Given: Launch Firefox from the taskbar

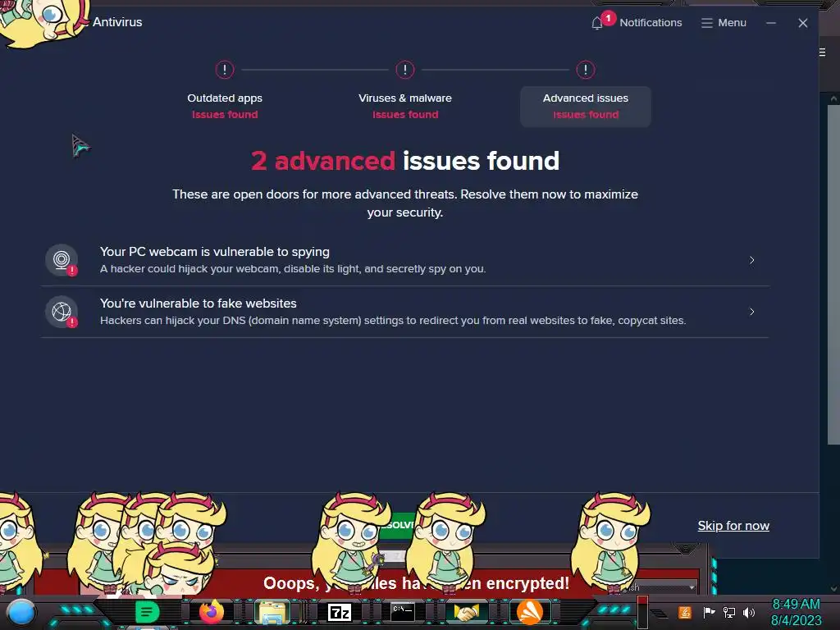Looking at the screenshot, I should pos(212,612).
